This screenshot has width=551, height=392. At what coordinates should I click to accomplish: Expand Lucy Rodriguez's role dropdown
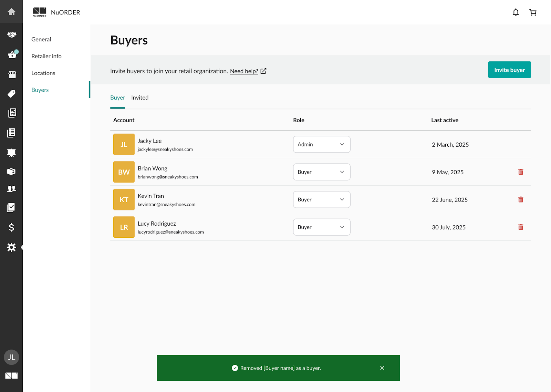point(321,227)
